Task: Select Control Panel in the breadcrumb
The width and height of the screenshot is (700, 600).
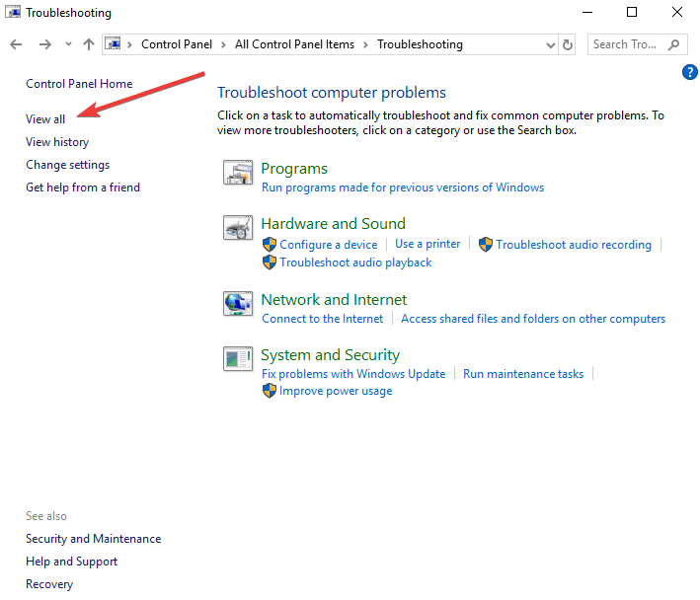Action: (177, 44)
